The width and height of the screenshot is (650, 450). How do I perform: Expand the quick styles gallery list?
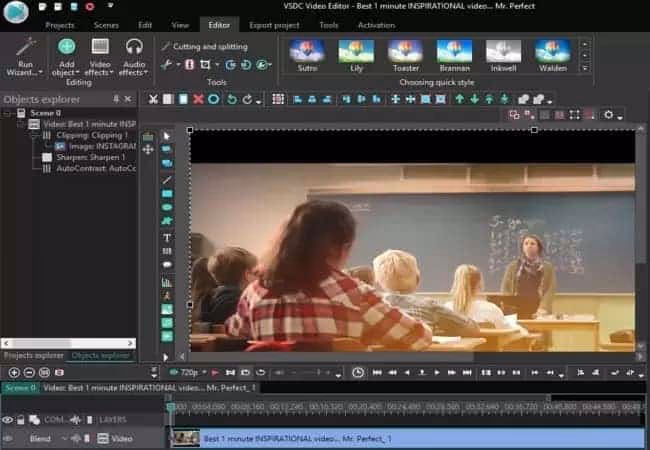coord(585,68)
